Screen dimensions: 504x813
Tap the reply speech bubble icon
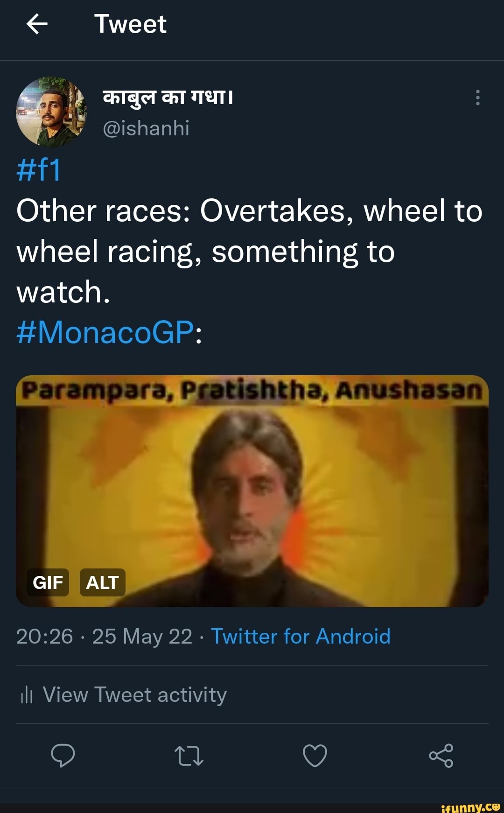coord(63,755)
